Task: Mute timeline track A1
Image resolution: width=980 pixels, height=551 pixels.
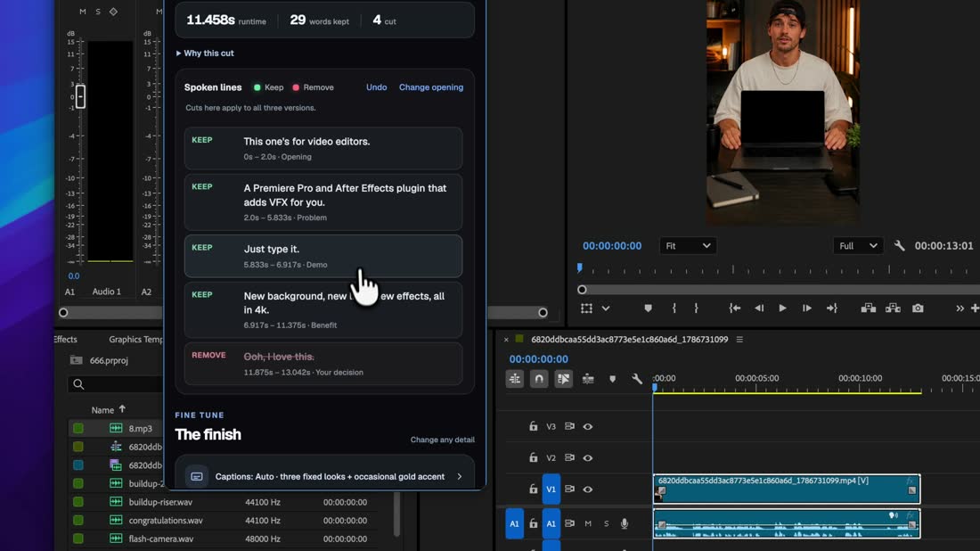Action: [587, 524]
